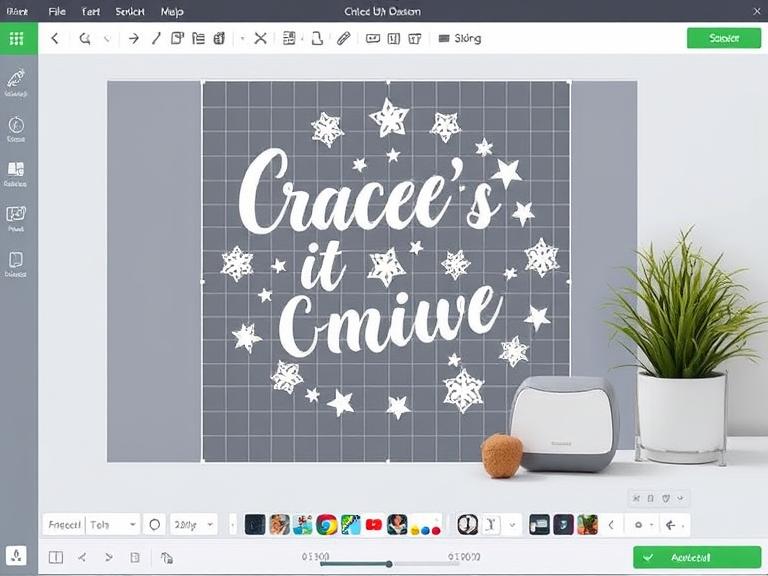Open the small circle dropdown near strip end
The height and width of the screenshot is (576, 768).
click(x=643, y=525)
